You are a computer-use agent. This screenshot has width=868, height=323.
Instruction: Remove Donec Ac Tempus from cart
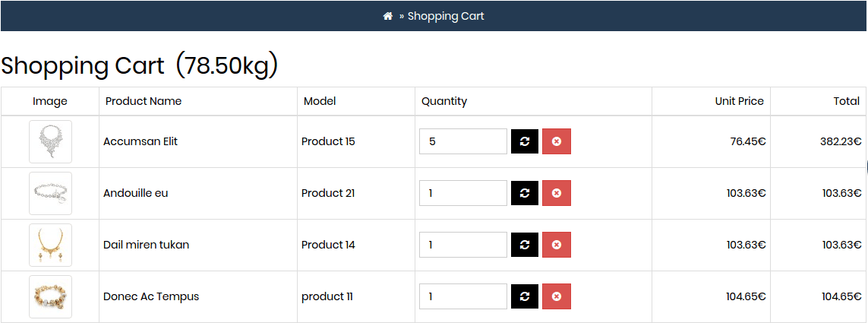(x=557, y=296)
